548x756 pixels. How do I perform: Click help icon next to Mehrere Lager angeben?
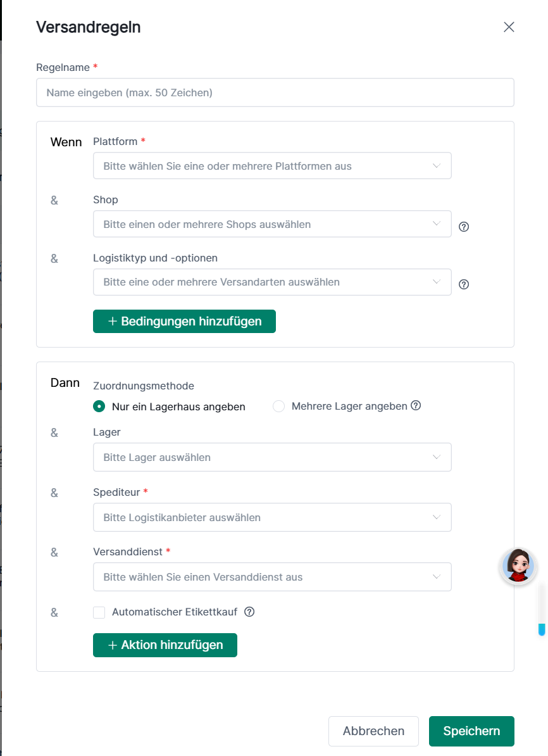416,406
